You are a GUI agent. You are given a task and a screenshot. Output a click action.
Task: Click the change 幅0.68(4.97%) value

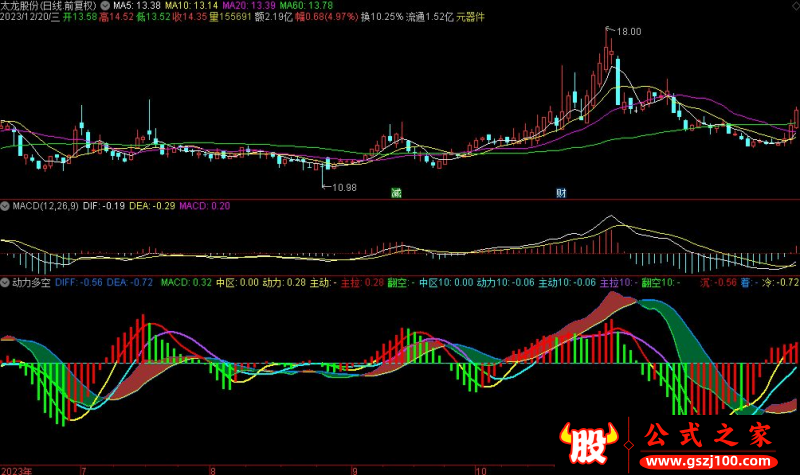point(327,17)
